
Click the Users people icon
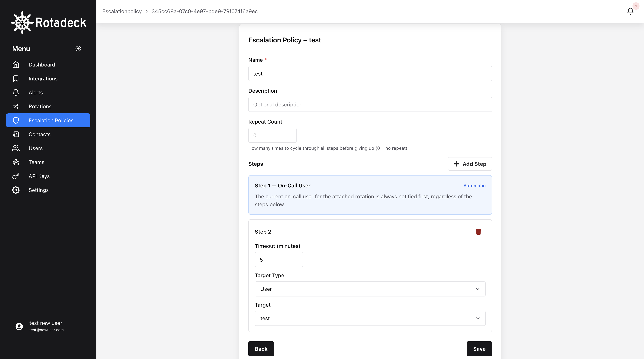16,148
